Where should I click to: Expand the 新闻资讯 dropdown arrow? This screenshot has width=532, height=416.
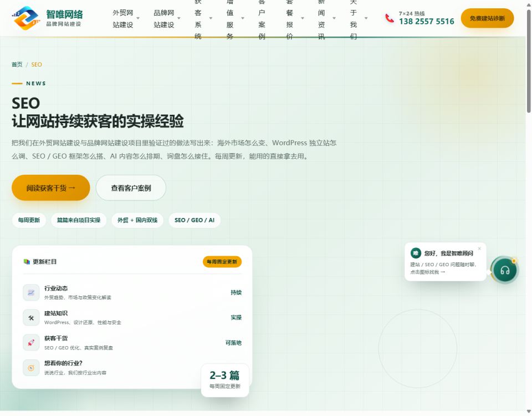[x=334, y=18]
